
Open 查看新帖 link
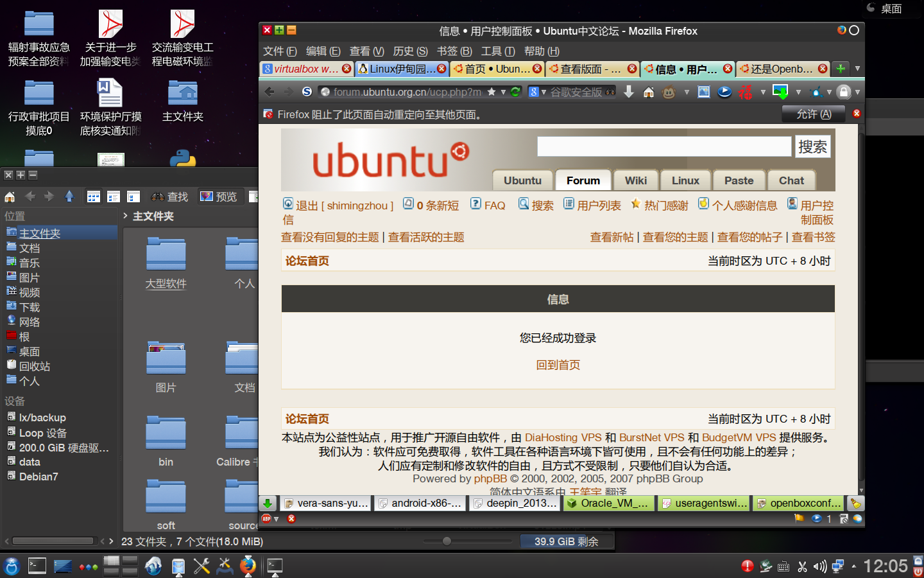(x=612, y=237)
